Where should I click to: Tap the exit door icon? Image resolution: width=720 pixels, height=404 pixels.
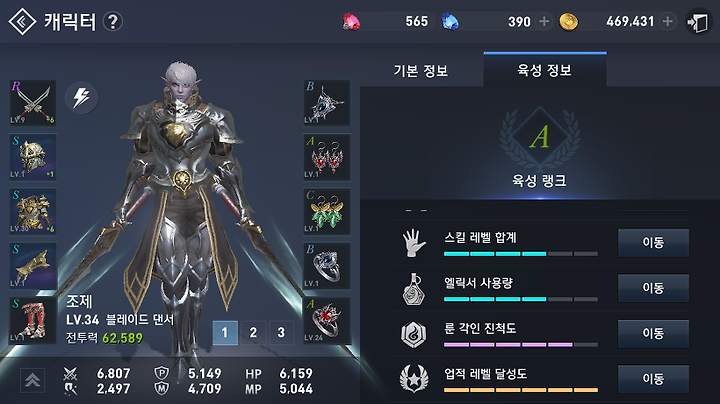[x=698, y=22]
